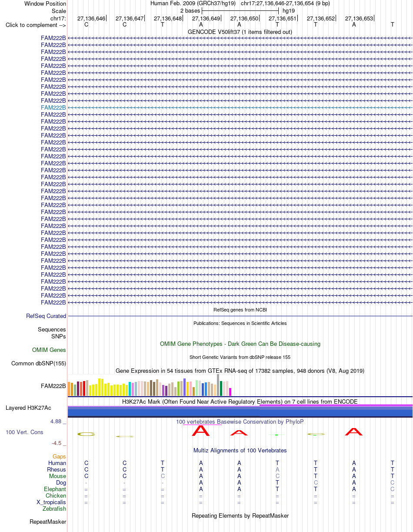Screen dimensions: 413x532
Task: Select the Human alignment row label
Action: tap(57, 463)
